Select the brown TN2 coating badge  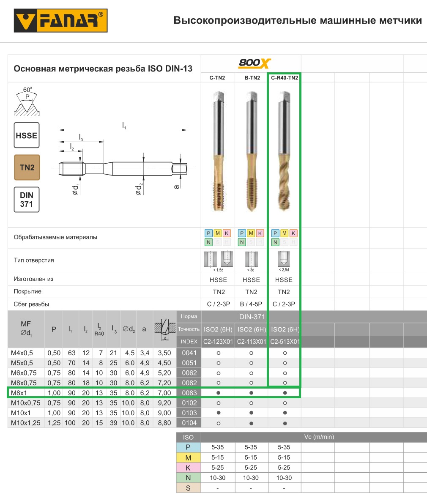pos(27,167)
